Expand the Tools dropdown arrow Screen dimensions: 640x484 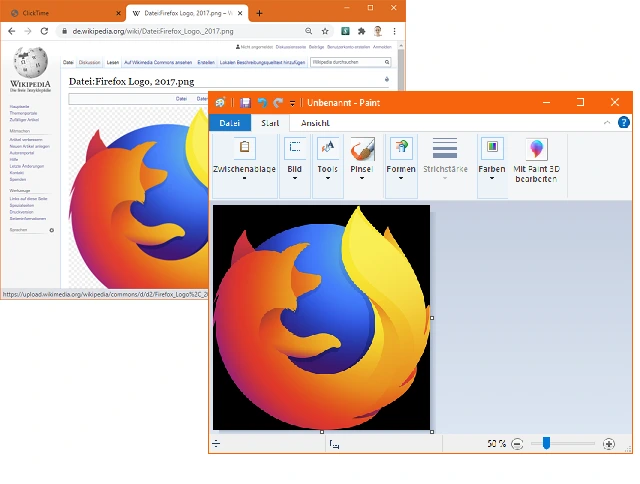coord(328,178)
